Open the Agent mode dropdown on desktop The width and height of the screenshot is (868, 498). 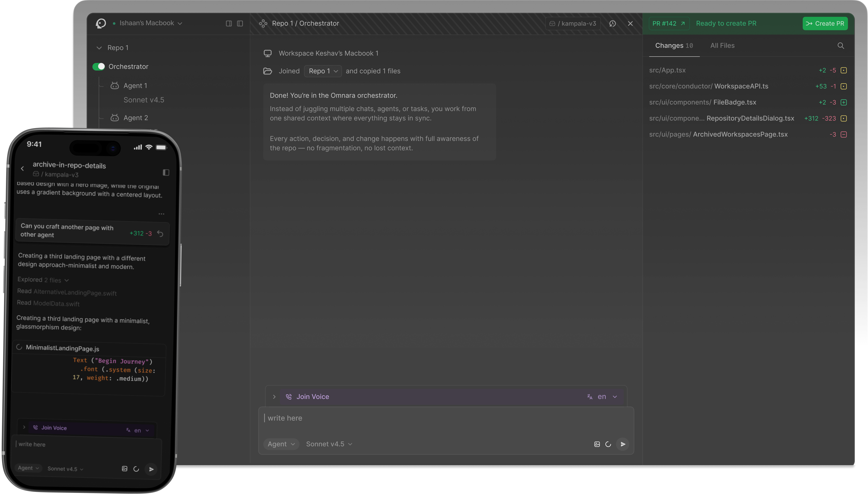pyautogui.click(x=281, y=444)
